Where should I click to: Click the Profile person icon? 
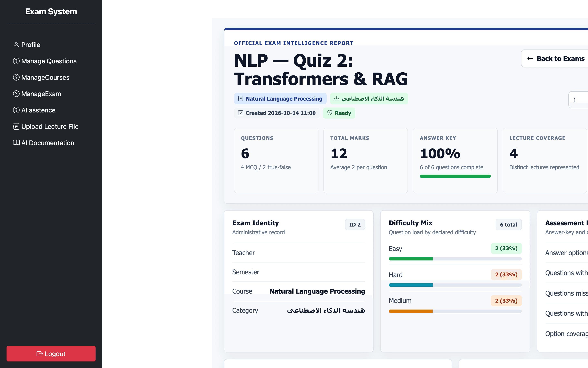16,45
